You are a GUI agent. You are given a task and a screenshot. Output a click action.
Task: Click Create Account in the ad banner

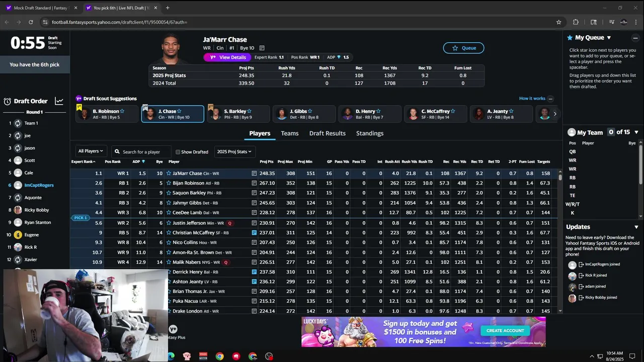505,331
